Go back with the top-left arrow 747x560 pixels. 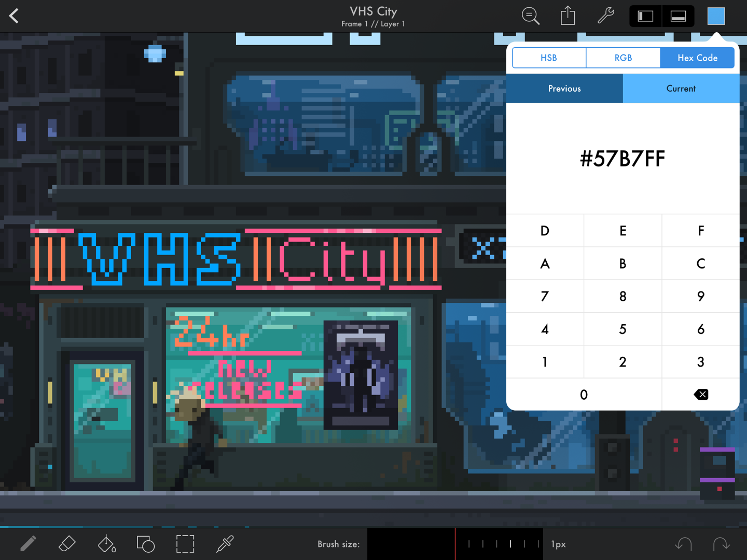(14, 16)
